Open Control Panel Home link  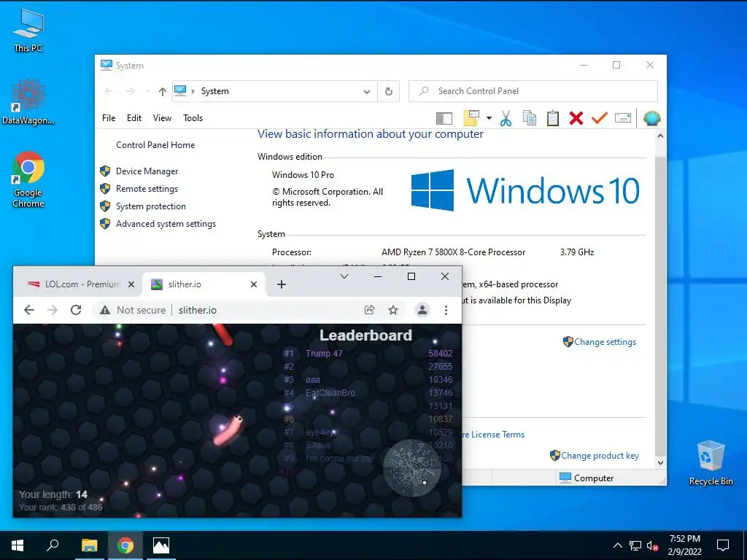(x=155, y=145)
